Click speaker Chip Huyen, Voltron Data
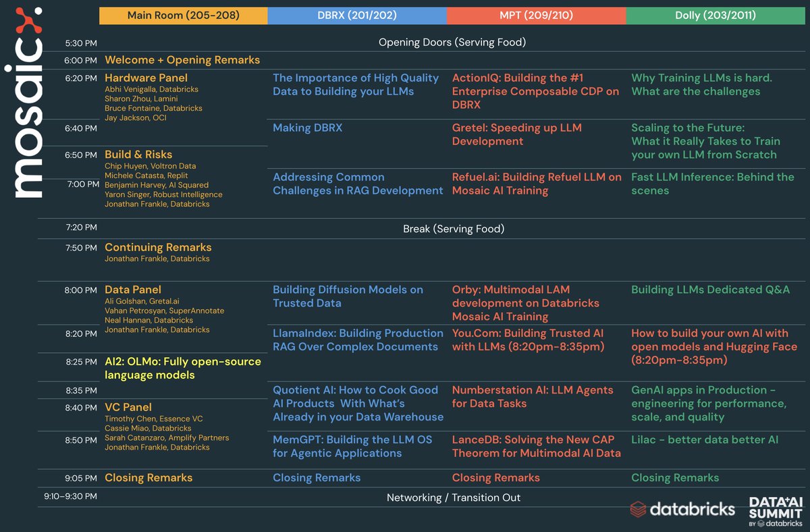The image size is (810, 532). [149, 166]
